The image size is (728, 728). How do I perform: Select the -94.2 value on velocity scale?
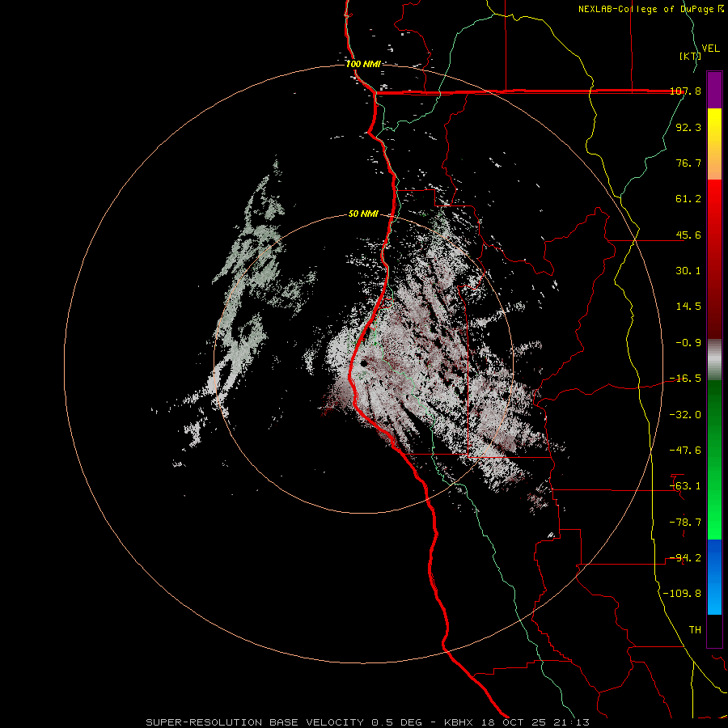pyautogui.click(x=686, y=558)
